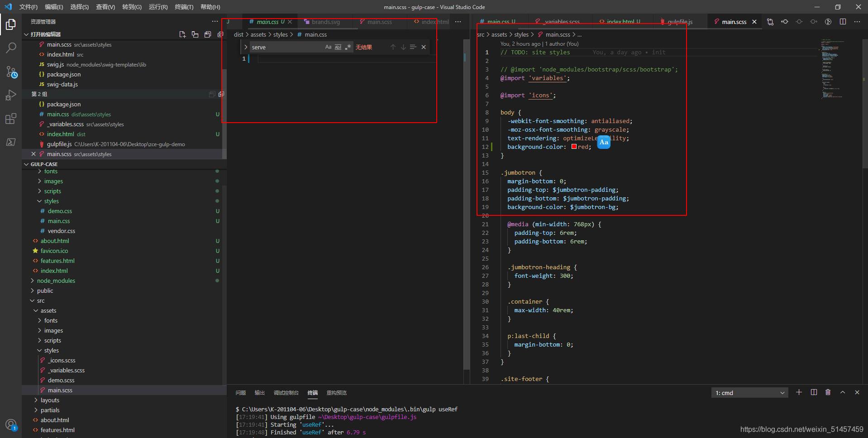Toggle Match Whole Word in find widget

point(338,47)
